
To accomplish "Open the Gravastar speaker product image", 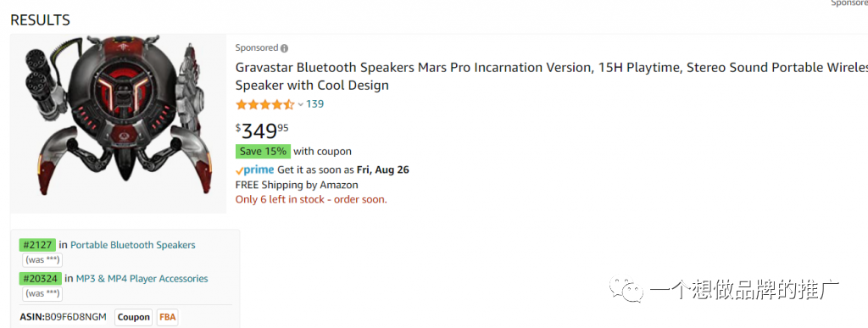I will (x=118, y=124).
